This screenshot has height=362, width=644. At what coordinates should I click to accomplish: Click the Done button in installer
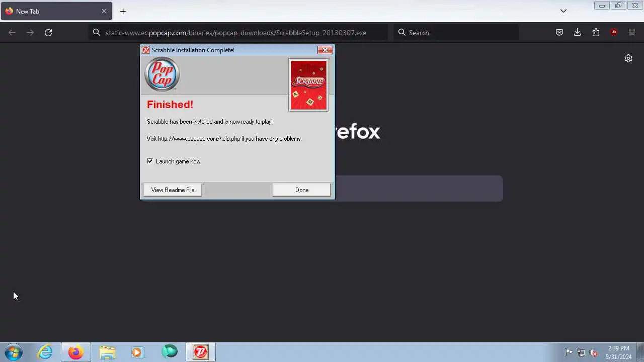[x=301, y=190]
